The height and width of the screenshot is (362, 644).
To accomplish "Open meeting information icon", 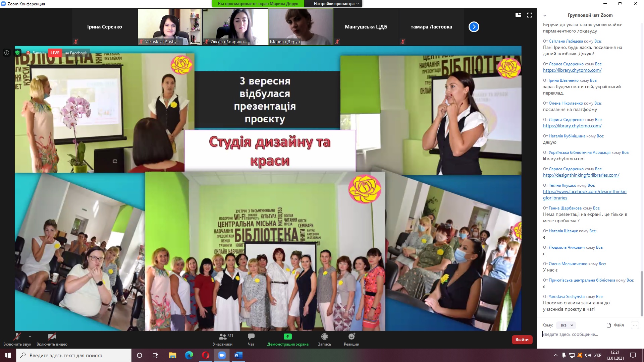I will click(x=7, y=53).
